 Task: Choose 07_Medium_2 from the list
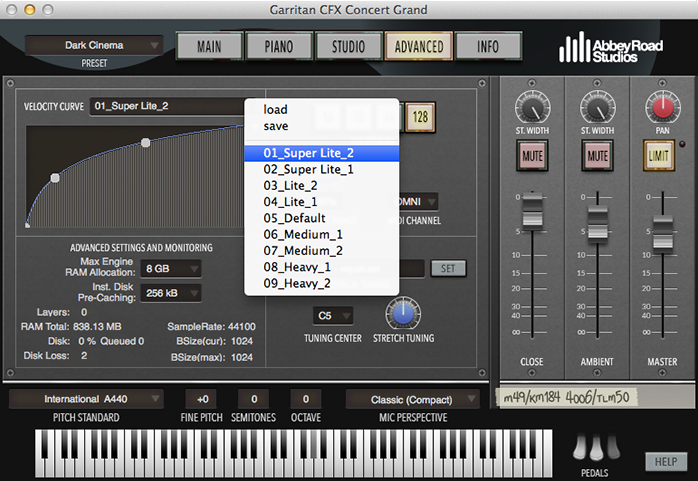(x=321, y=251)
